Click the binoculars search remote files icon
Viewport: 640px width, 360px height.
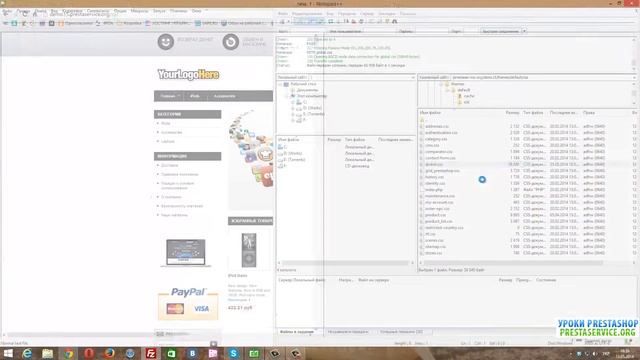[x=395, y=21]
